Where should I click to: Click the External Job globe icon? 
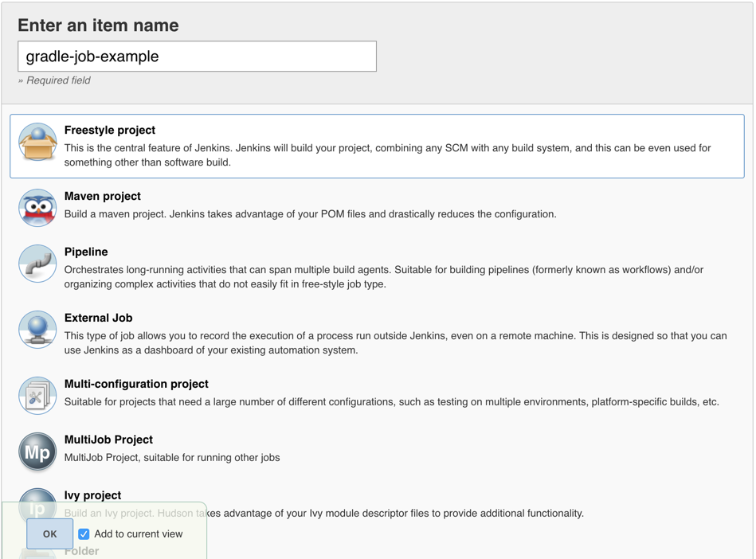point(37,330)
